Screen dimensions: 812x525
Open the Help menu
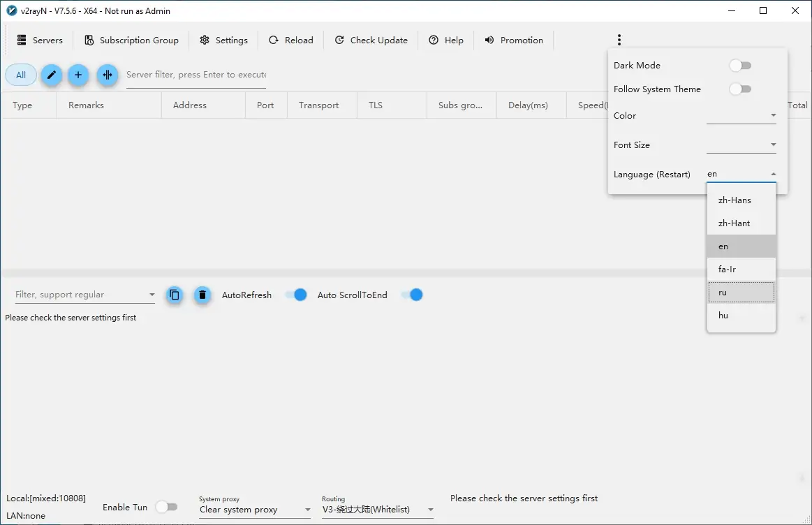click(446, 40)
